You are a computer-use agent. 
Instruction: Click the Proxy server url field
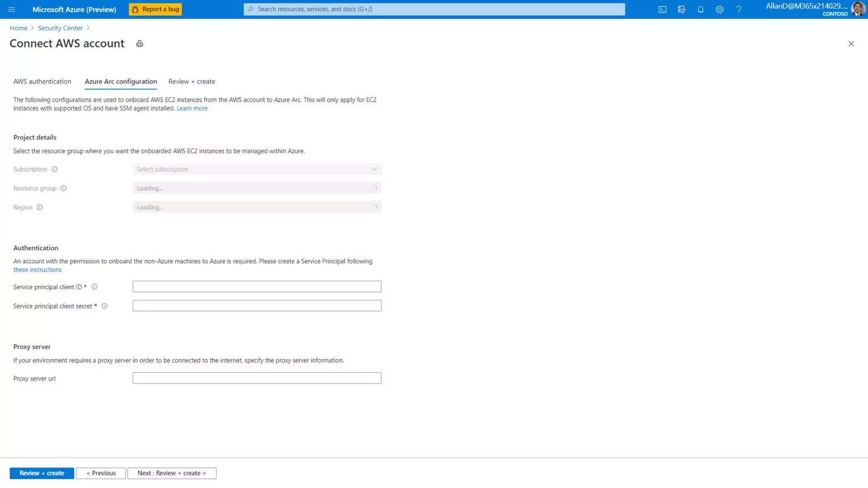(256, 378)
